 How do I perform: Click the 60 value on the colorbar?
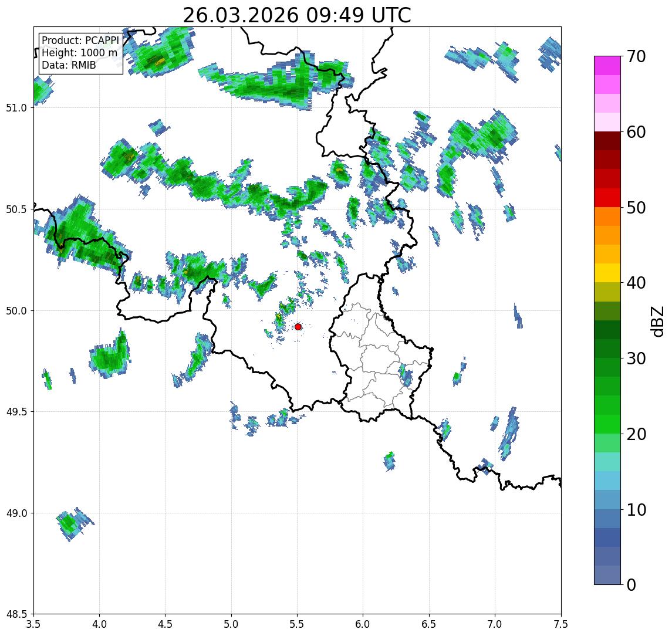tap(636, 132)
